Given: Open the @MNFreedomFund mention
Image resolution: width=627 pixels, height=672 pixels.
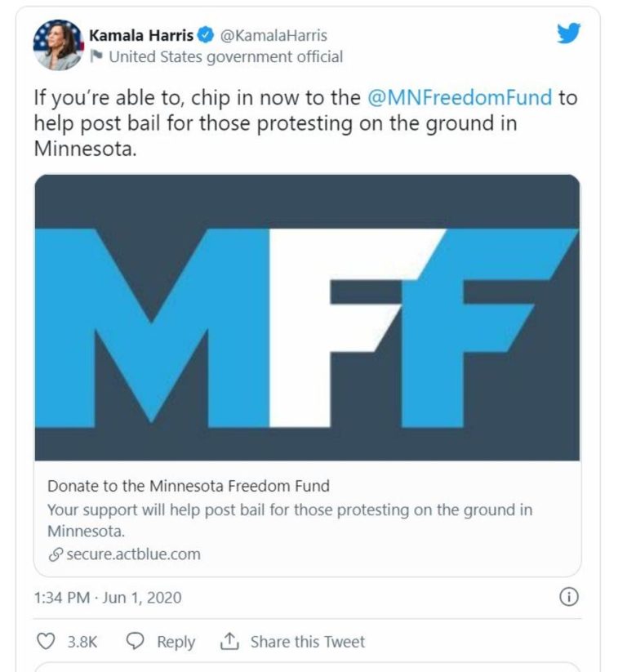Looking at the screenshot, I should pyautogui.click(x=460, y=98).
